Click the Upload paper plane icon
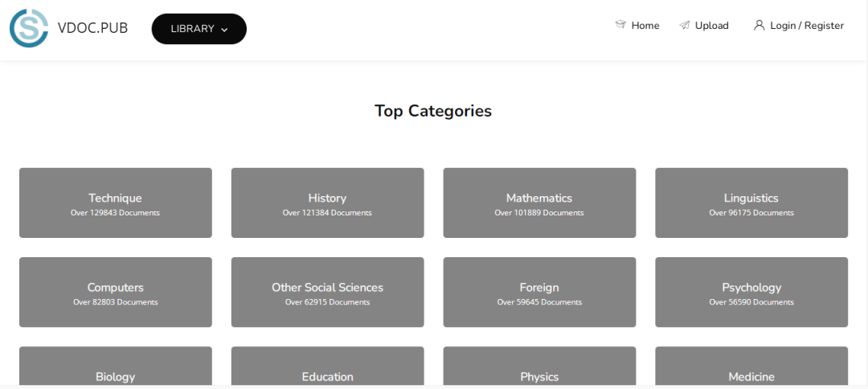 coord(685,25)
